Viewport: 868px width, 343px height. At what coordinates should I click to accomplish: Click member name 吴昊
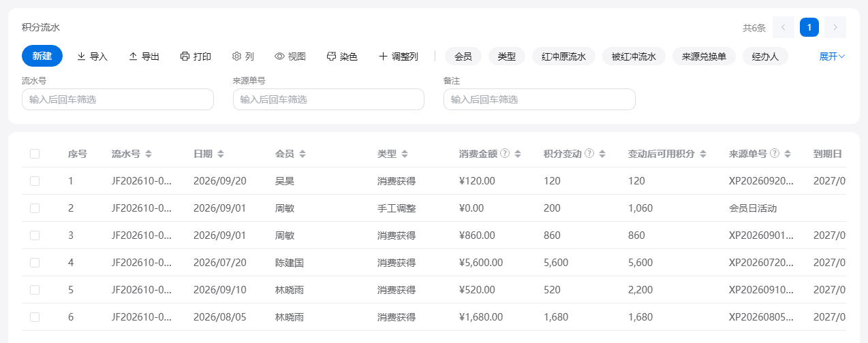(x=285, y=181)
